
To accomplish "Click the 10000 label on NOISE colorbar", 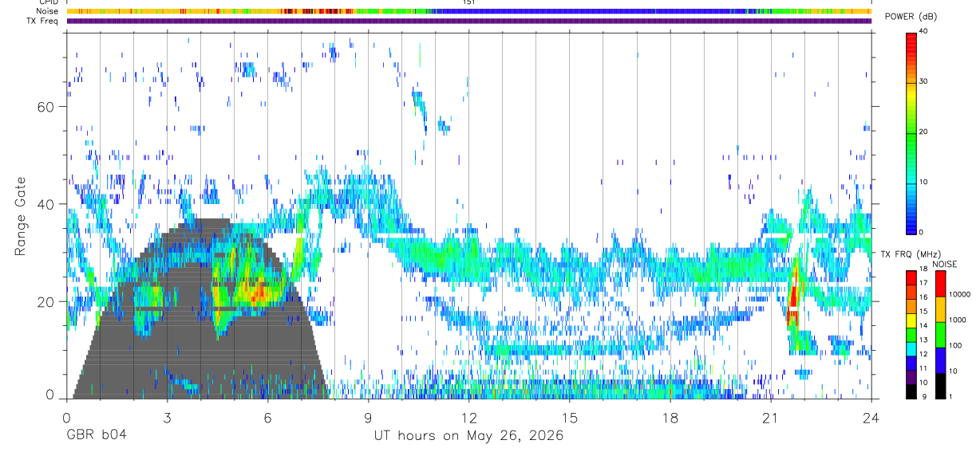I will pyautogui.click(x=960, y=294).
